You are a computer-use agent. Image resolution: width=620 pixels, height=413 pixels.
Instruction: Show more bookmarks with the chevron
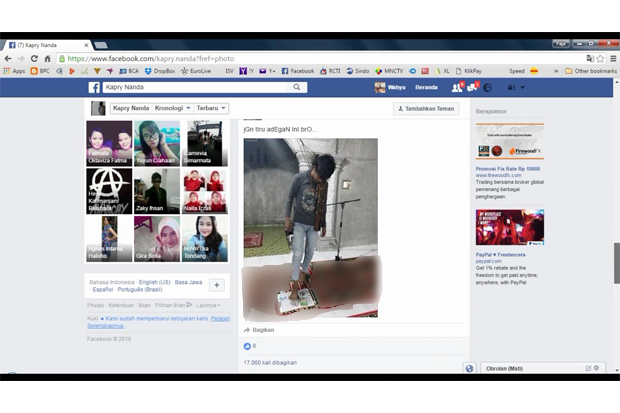click(556, 71)
